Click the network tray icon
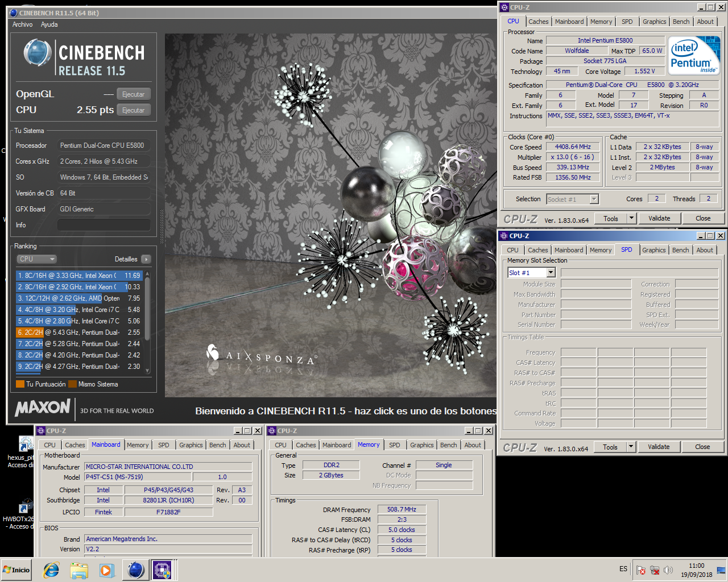Viewport: 728px width, 582px height. pyautogui.click(x=655, y=570)
